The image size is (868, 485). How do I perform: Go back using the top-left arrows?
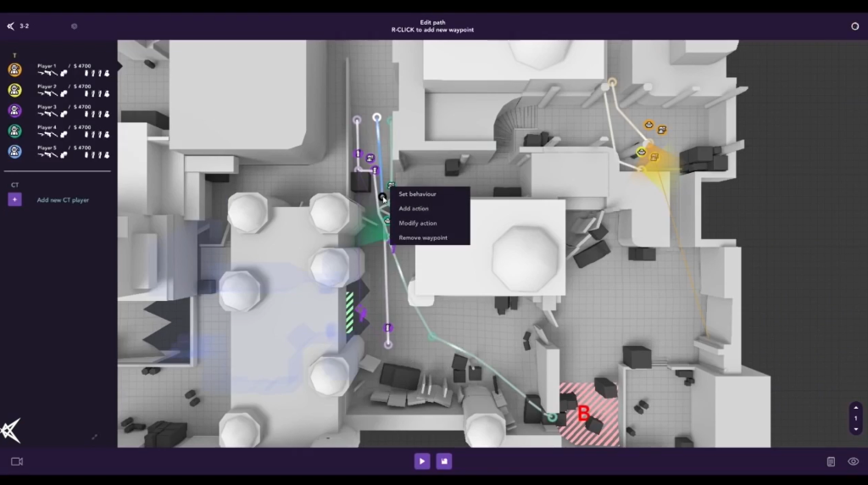click(11, 26)
